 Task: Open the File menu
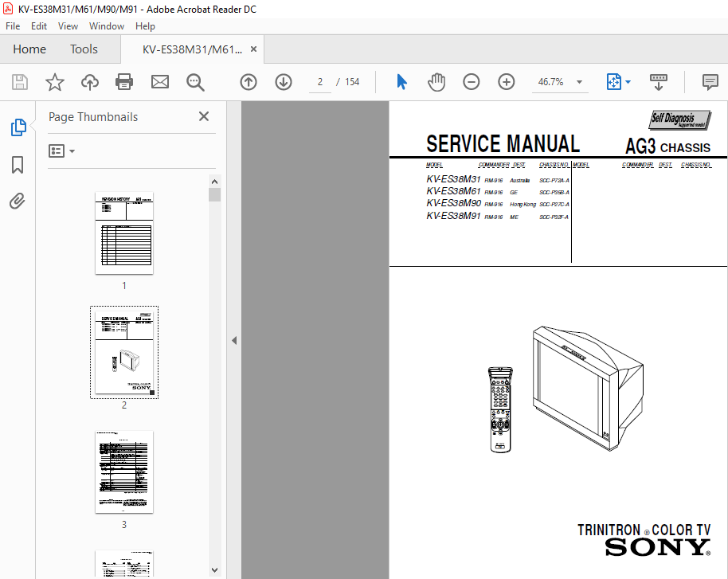click(x=13, y=26)
